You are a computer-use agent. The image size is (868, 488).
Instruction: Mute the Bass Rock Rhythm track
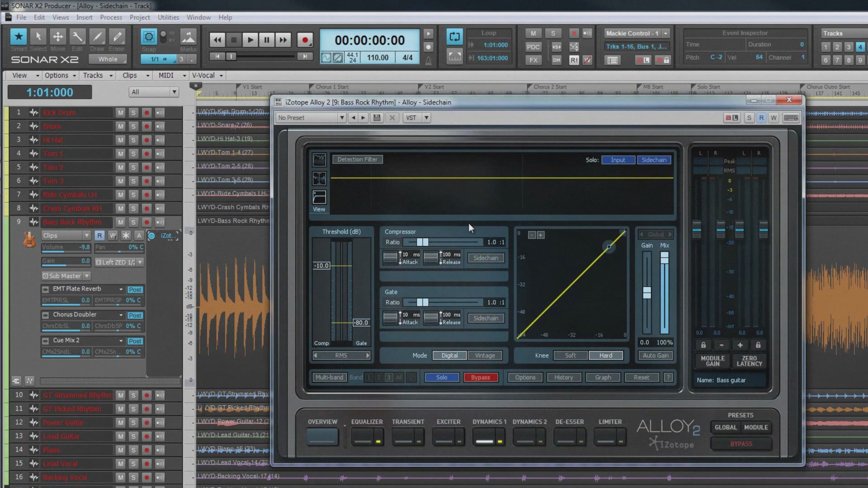click(x=120, y=222)
